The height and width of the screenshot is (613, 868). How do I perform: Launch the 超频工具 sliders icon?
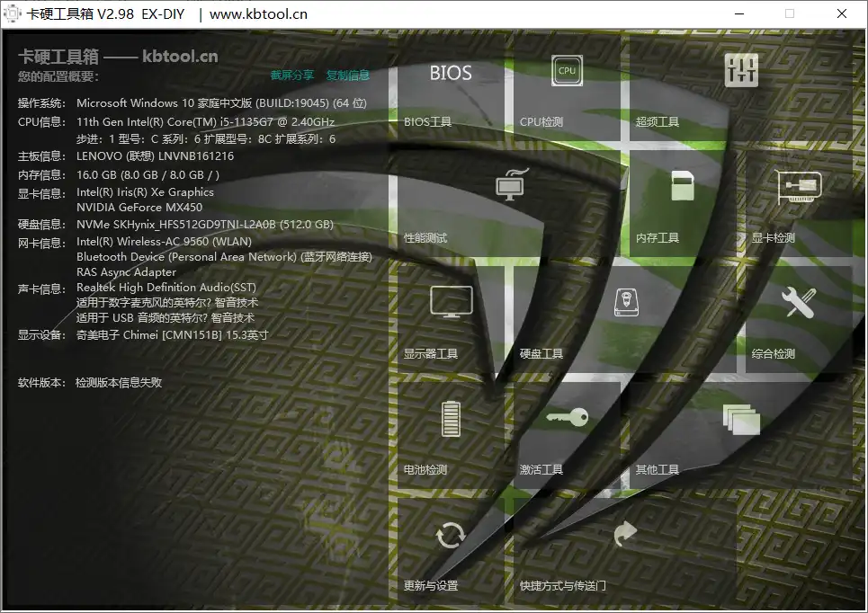[740, 70]
